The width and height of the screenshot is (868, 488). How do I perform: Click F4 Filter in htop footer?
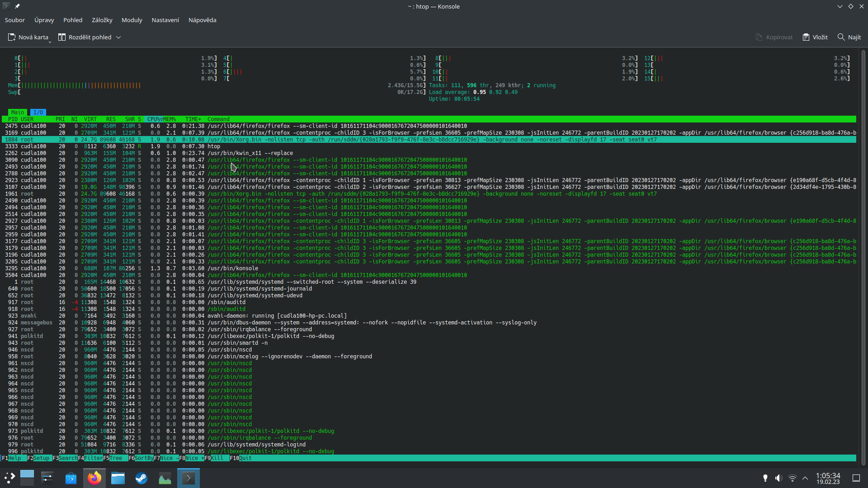click(x=90, y=458)
